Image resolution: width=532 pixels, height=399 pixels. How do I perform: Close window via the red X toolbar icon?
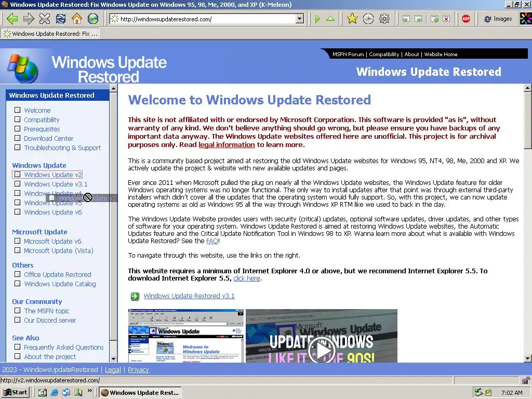446,19
